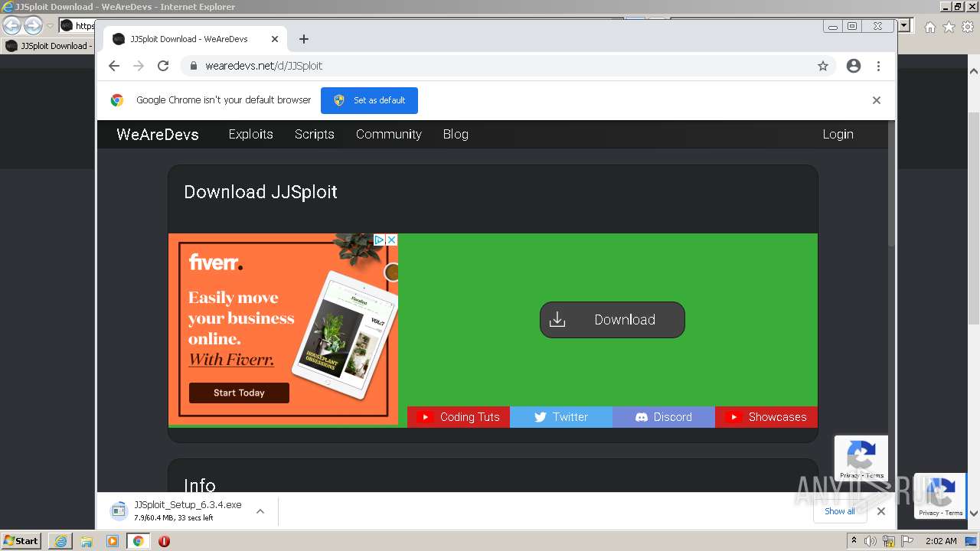Click Show all downloads
This screenshot has width=980, height=551.
(x=840, y=511)
